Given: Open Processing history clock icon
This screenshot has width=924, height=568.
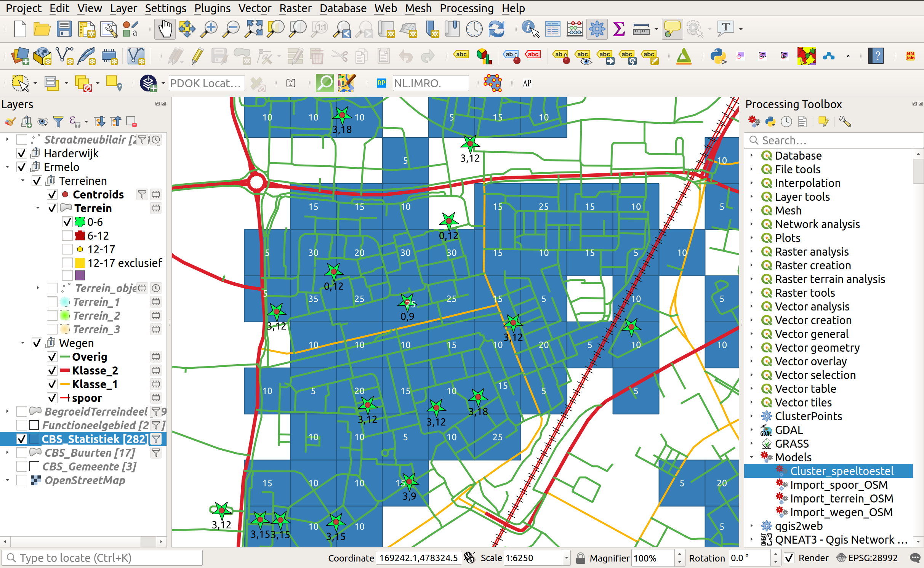Looking at the screenshot, I should (x=786, y=122).
